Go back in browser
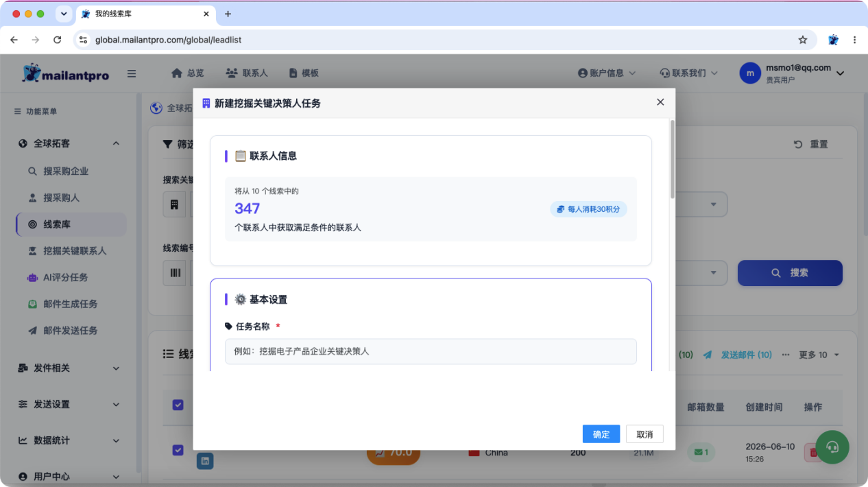868x487 pixels. (14, 40)
